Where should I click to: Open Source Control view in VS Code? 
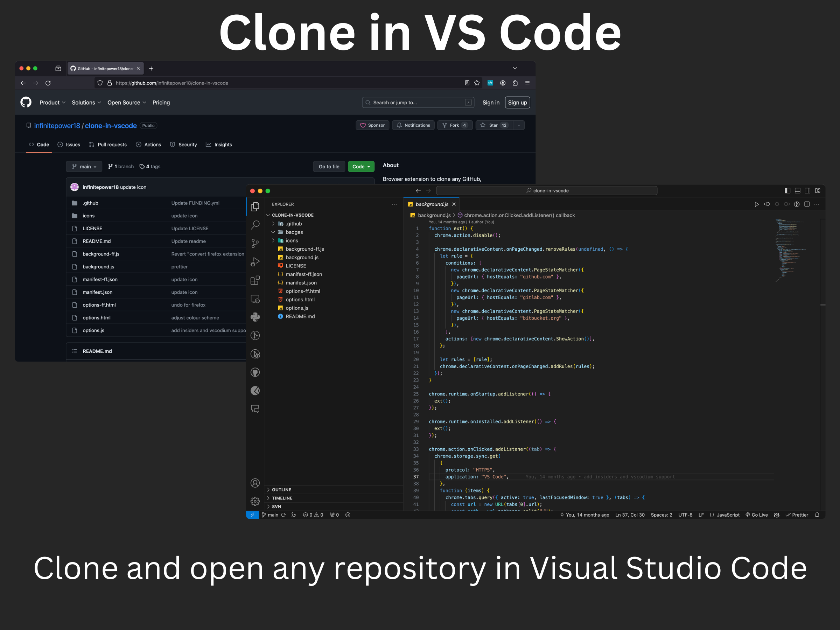[255, 243]
